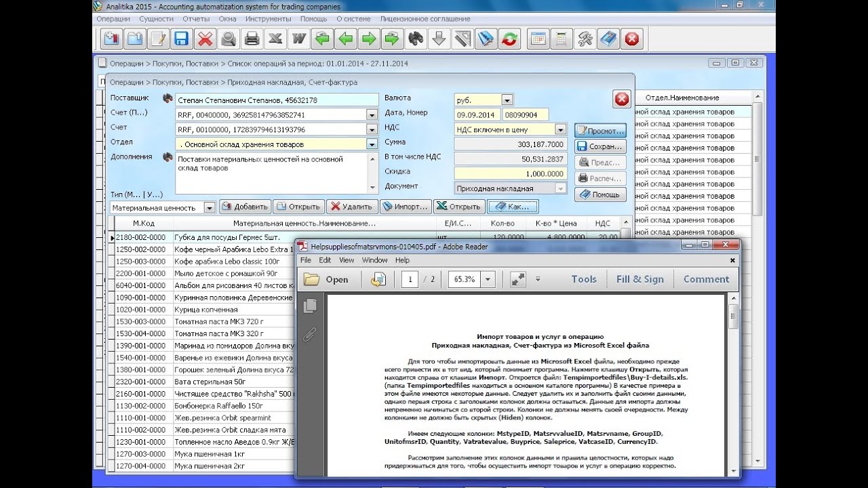
Task: Expand Adobe Reader toolbar options arrow
Action: (x=538, y=279)
